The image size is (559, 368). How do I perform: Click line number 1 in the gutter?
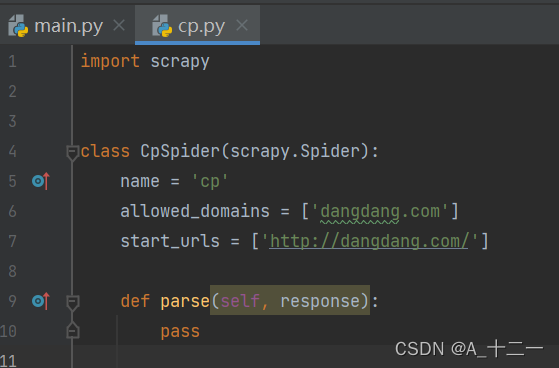[12, 61]
